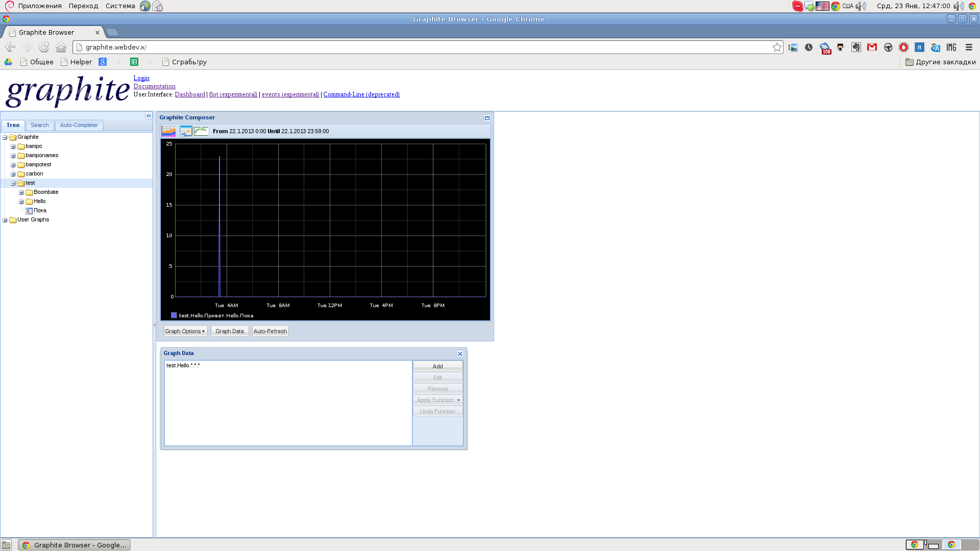
Task: Expand the Hello folder node
Action: [x=21, y=202]
